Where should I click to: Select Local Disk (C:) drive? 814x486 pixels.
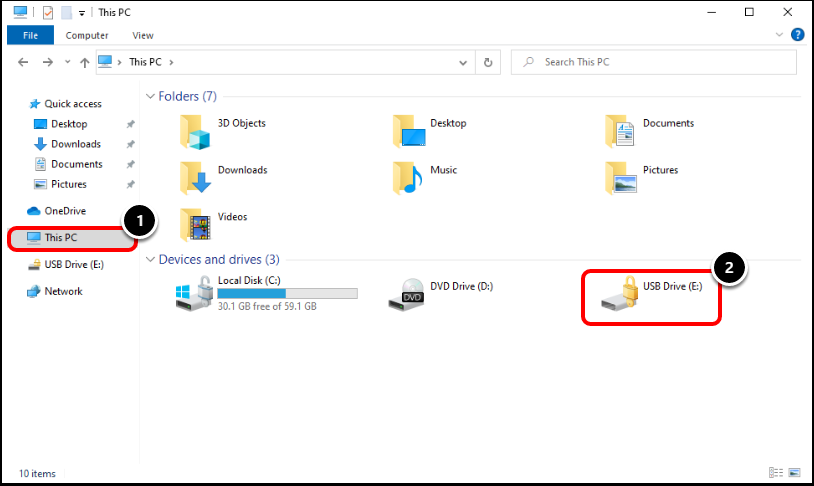267,293
